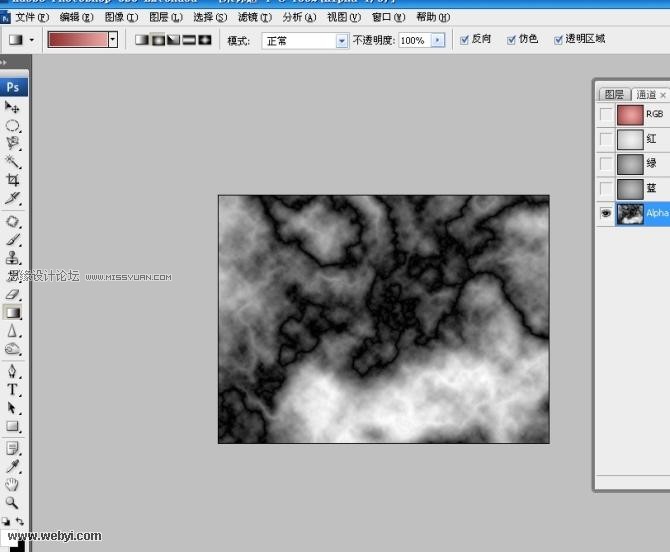Open the 文件 menu
Viewport: 670px width, 552px height.
[32, 17]
